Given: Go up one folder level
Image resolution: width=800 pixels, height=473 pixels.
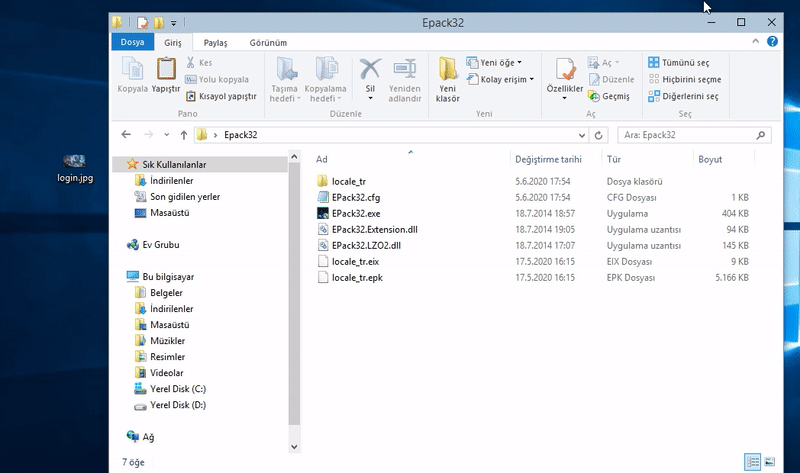Looking at the screenshot, I should (184, 135).
